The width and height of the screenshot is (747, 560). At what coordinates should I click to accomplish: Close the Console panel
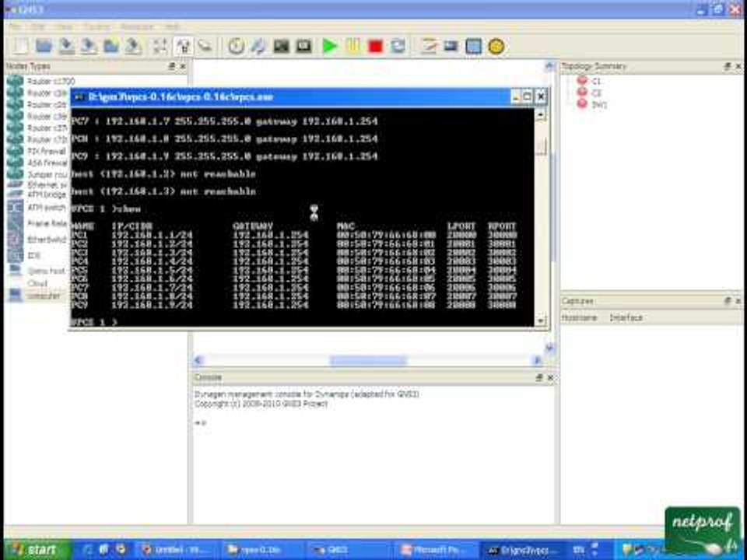pyautogui.click(x=550, y=377)
